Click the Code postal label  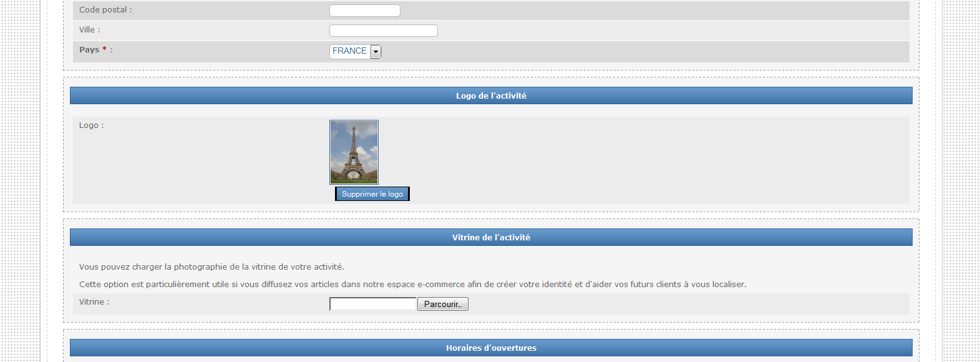105,10
